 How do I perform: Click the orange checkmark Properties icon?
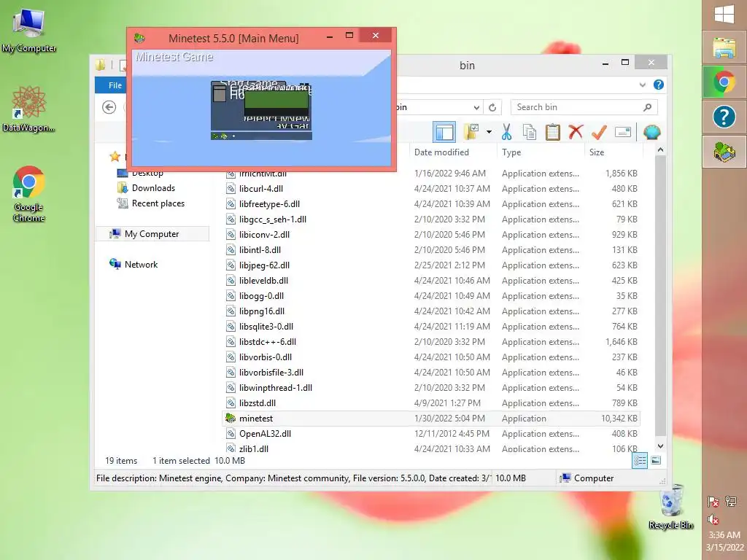click(x=599, y=132)
